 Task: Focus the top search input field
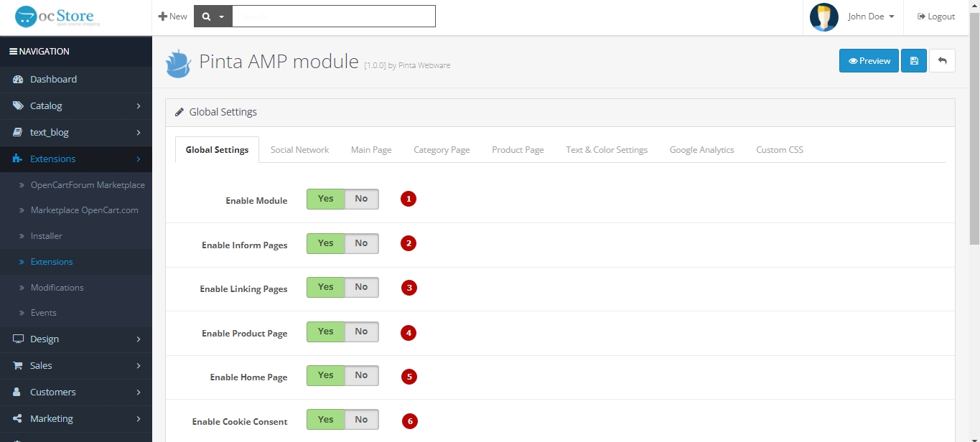coord(334,17)
